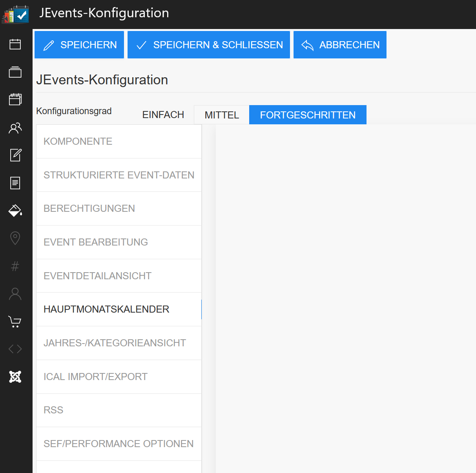Click the Speichern button
Viewport: 476px width, 473px height.
[79, 45]
